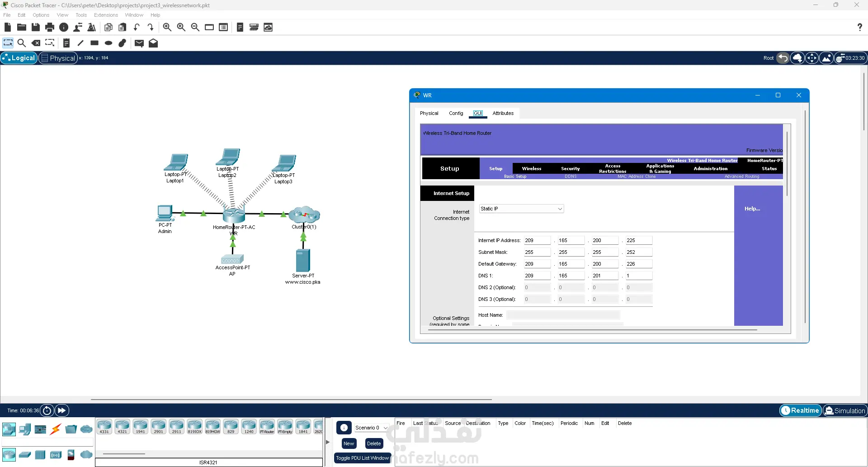Open the Internet Connection type Static IP dropdown

coord(521,209)
